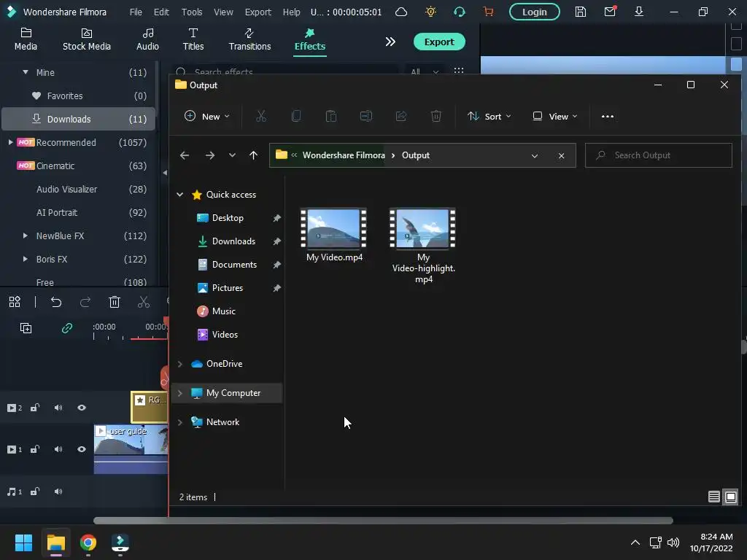The width and height of the screenshot is (747, 560).
Task: Expand the Recommended effects category
Action: (x=10, y=142)
